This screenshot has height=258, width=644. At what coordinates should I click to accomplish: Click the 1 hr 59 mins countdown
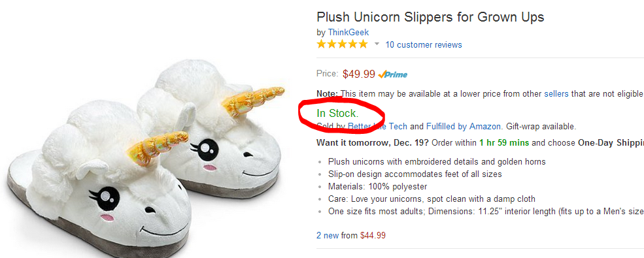(x=504, y=143)
